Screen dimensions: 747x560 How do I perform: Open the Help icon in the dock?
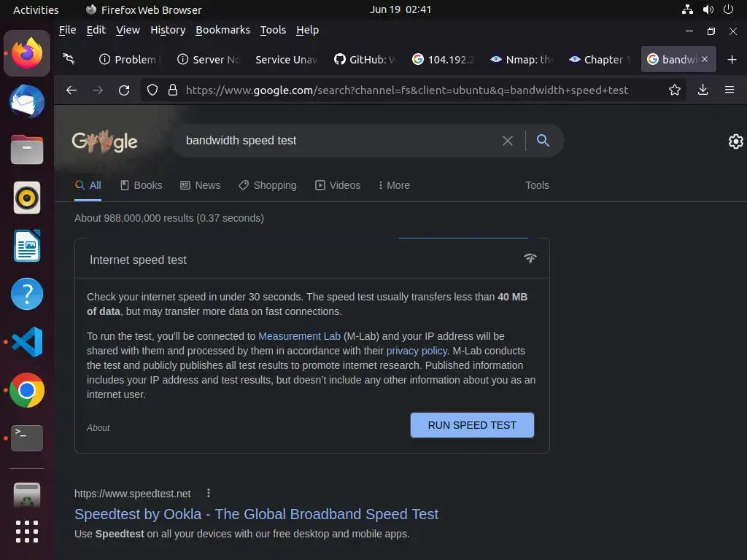(x=27, y=294)
